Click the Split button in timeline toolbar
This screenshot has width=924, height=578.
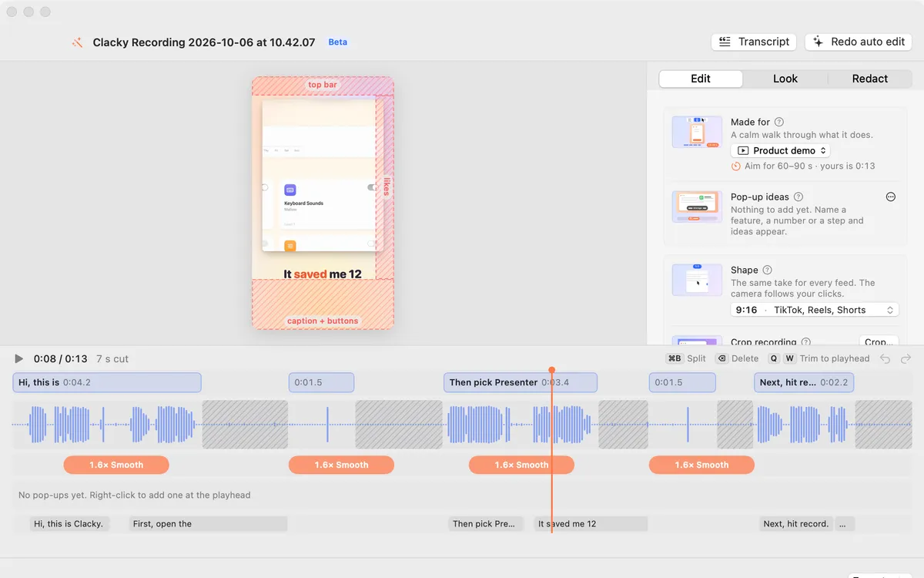pos(686,358)
